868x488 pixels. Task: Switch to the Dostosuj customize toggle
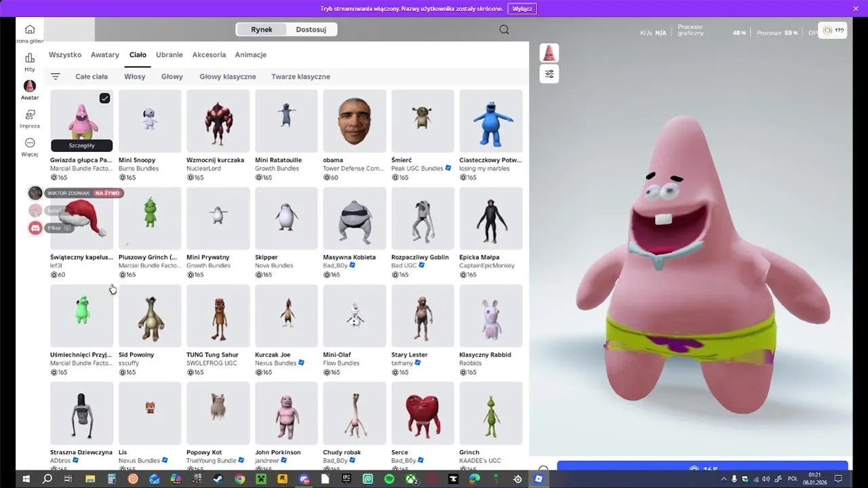(311, 29)
